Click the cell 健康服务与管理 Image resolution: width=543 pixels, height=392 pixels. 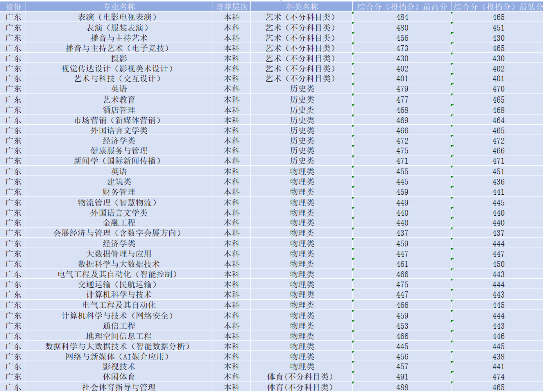click(x=119, y=151)
